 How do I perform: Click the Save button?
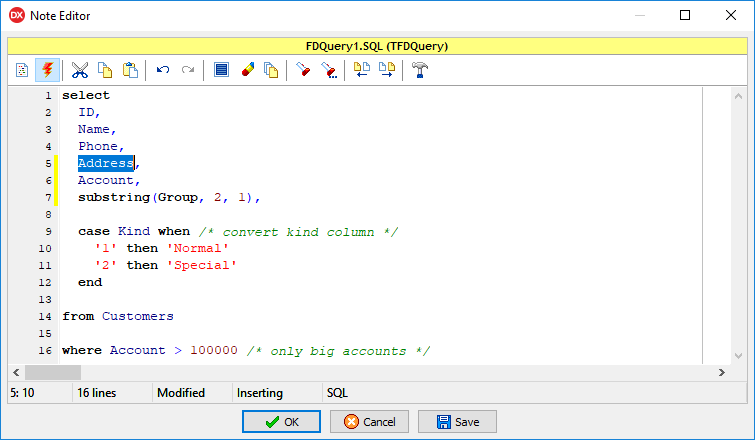[x=456, y=422]
